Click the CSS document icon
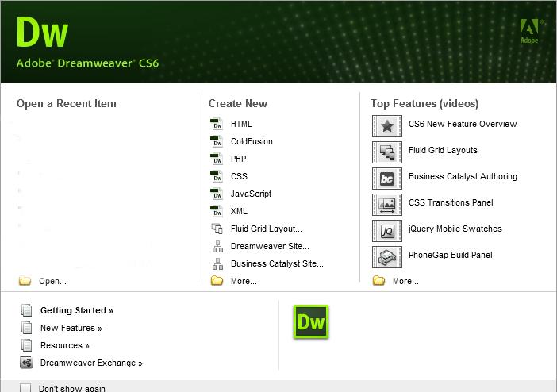Viewport: 557px width, 392px height. (x=217, y=176)
